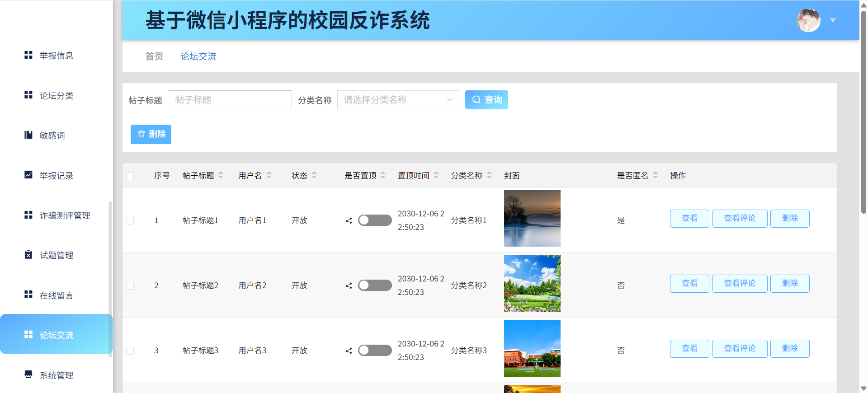Viewport: 868px width, 393px height.
Task: Open 试题管理 menu in sidebar
Action: coord(57,255)
